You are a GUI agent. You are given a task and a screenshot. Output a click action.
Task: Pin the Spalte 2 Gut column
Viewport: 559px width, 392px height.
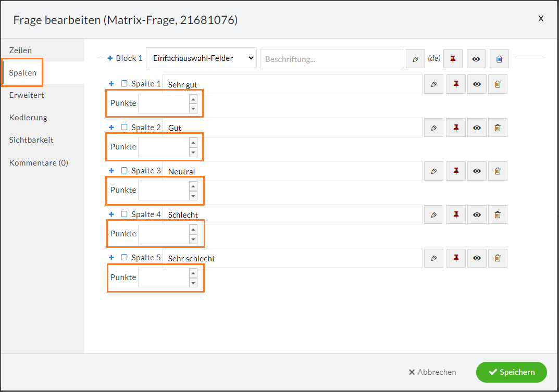point(456,128)
